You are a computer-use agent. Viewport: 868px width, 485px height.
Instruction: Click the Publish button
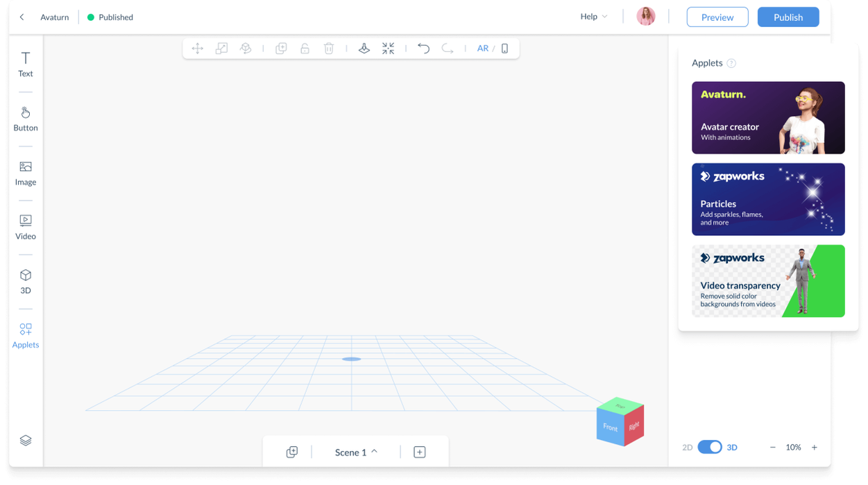788,17
